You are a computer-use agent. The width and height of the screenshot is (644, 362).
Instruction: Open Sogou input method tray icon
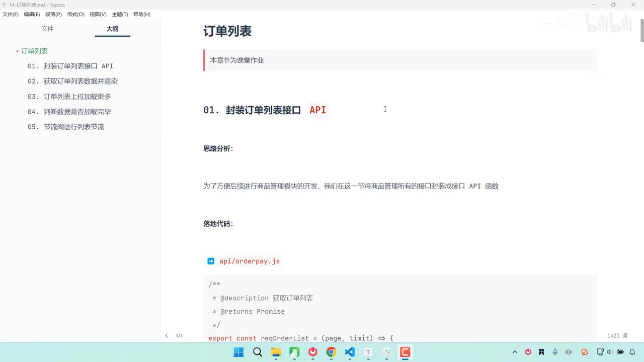click(x=585, y=352)
